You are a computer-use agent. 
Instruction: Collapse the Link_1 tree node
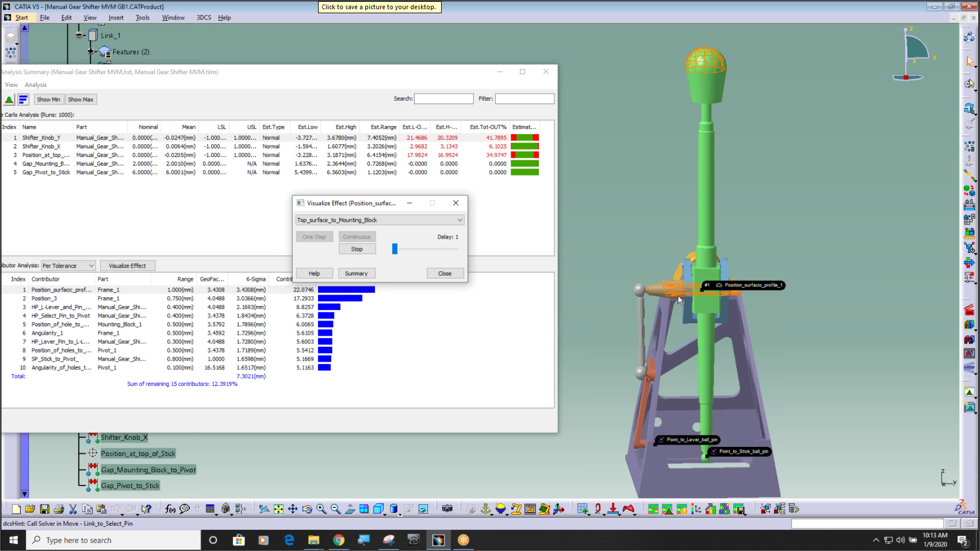(79, 35)
